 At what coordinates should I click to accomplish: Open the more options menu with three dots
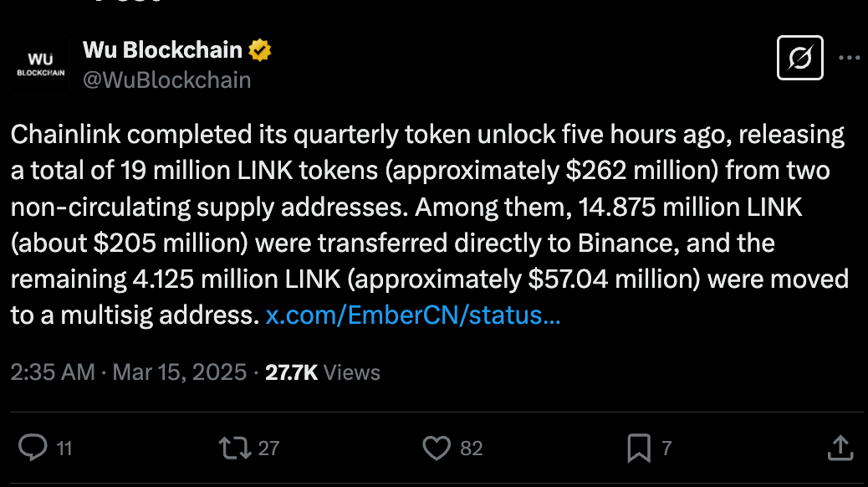tap(850, 57)
